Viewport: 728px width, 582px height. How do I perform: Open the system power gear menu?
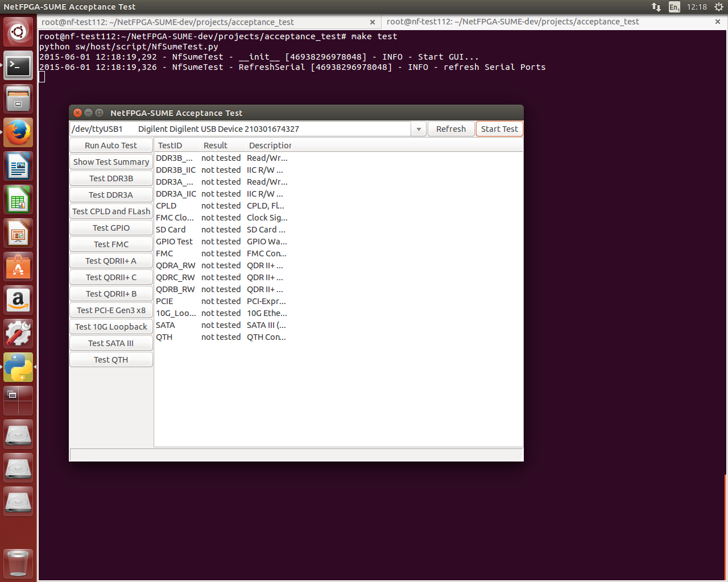pyautogui.click(x=718, y=7)
